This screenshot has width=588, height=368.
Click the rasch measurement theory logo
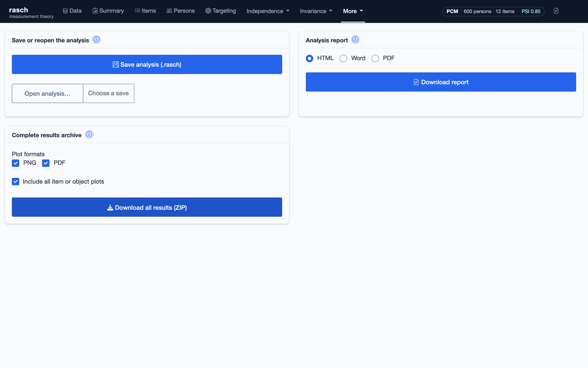[x=31, y=13]
